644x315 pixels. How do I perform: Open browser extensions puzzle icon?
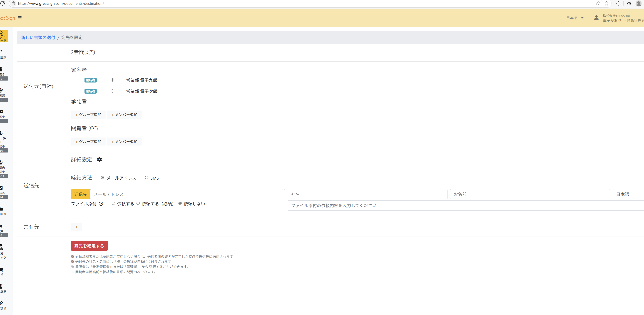pos(618,4)
